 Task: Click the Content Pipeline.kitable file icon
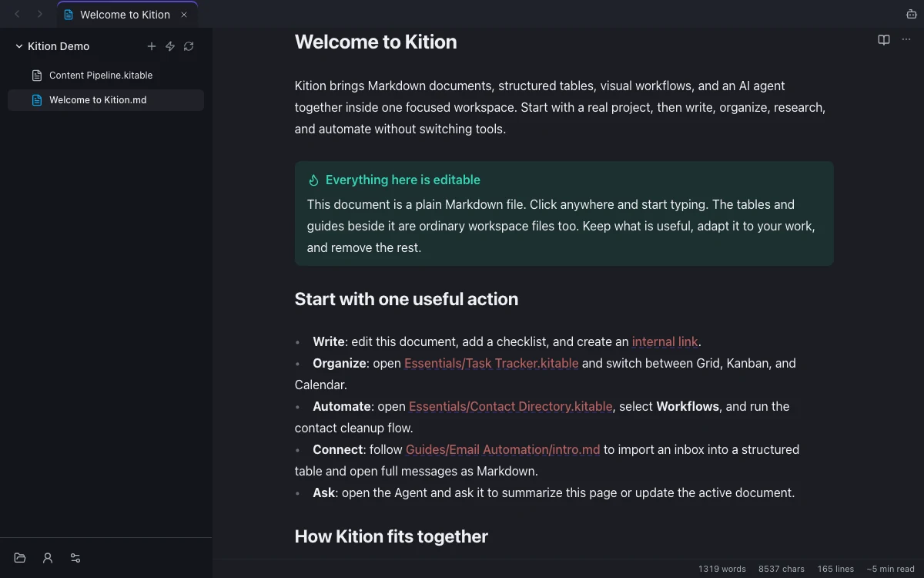click(36, 76)
